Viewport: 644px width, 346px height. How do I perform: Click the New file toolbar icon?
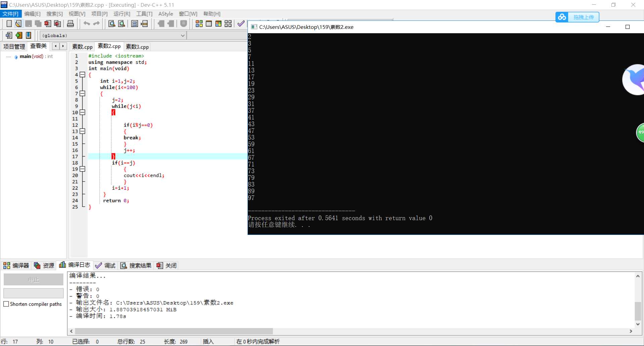pyautogui.click(x=9, y=23)
